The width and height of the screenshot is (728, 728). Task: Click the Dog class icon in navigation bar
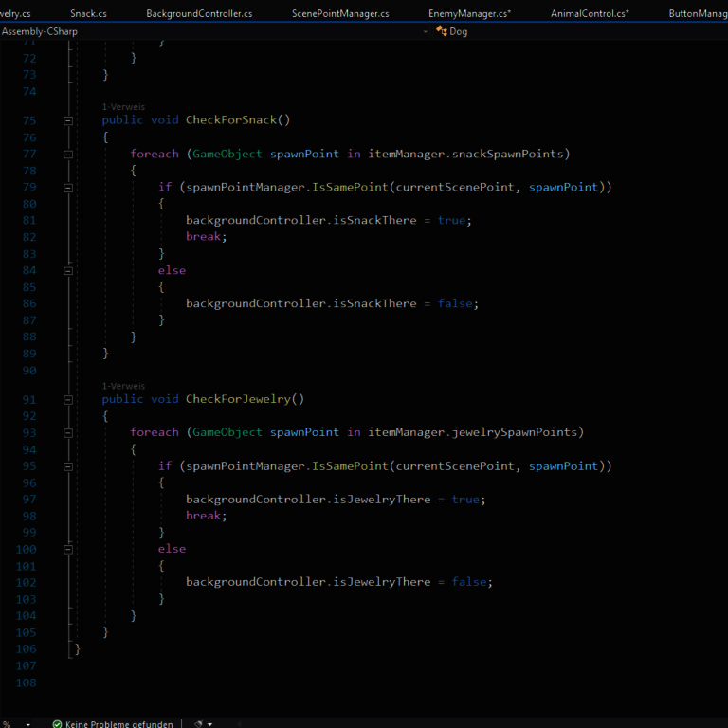pos(442,31)
